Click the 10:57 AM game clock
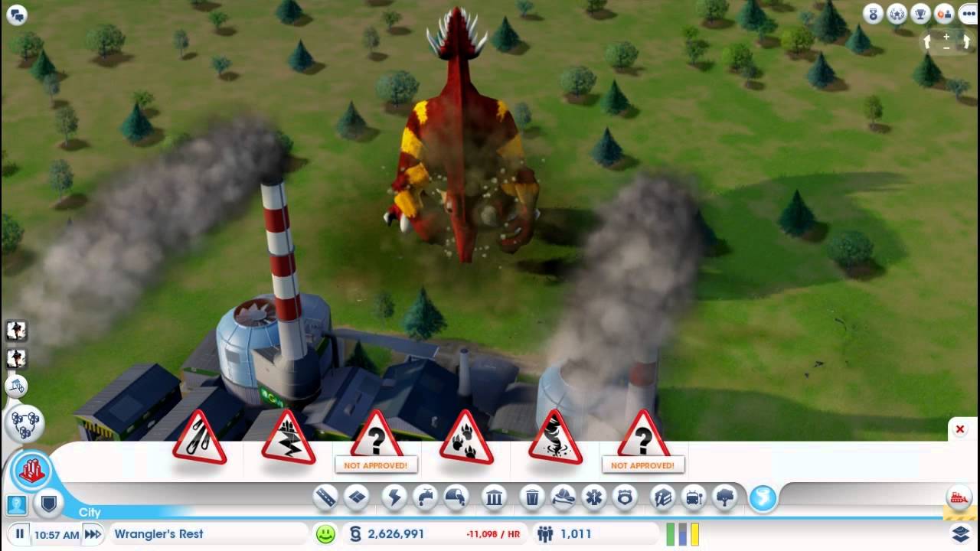This screenshot has width=980, height=551. [x=57, y=534]
